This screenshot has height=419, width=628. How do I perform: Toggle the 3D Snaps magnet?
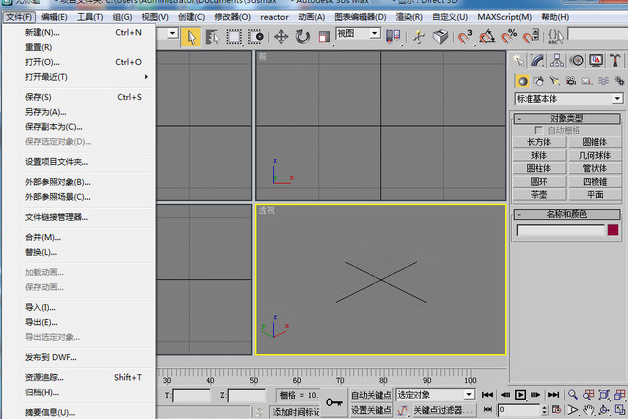pos(465,37)
